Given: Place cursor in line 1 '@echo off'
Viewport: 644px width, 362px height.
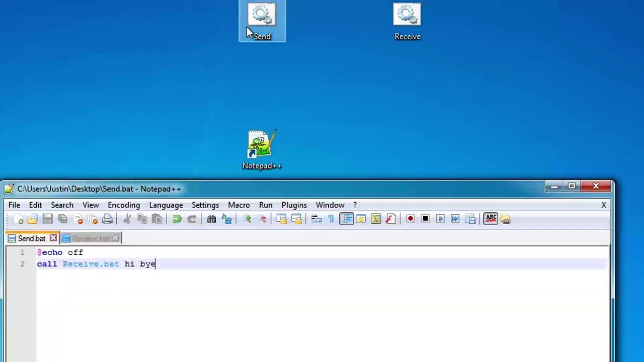Looking at the screenshot, I should click(x=60, y=252).
